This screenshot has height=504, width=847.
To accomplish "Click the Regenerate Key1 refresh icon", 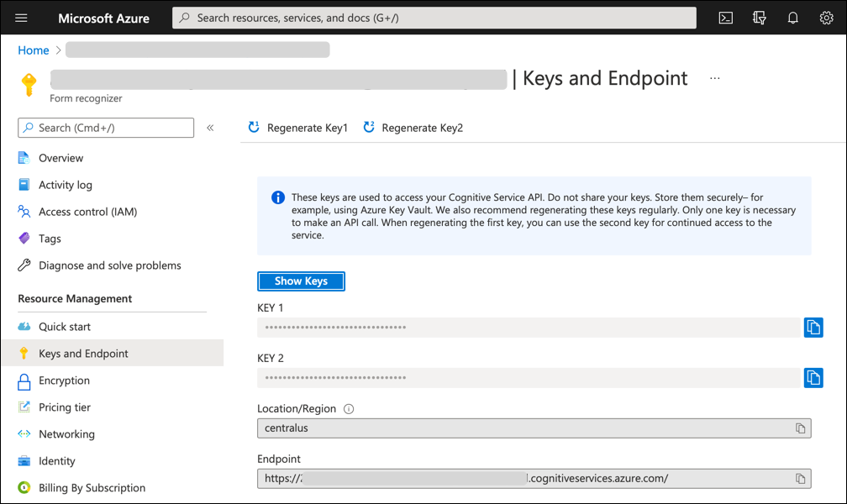I will (x=254, y=128).
